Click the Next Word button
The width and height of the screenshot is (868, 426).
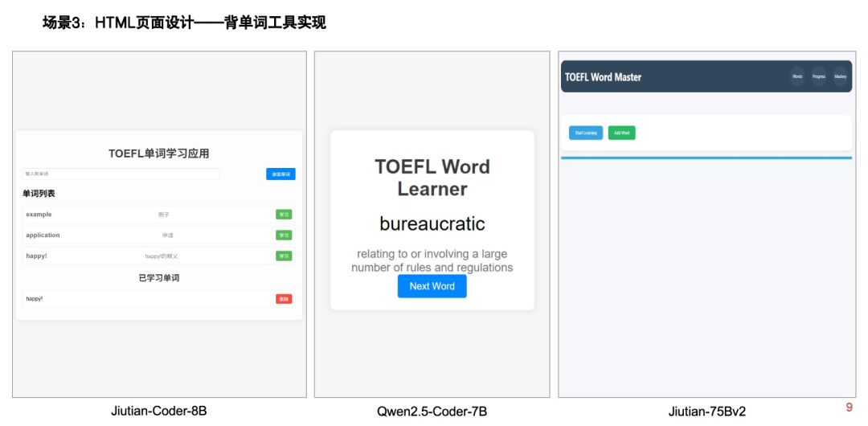[x=432, y=286]
